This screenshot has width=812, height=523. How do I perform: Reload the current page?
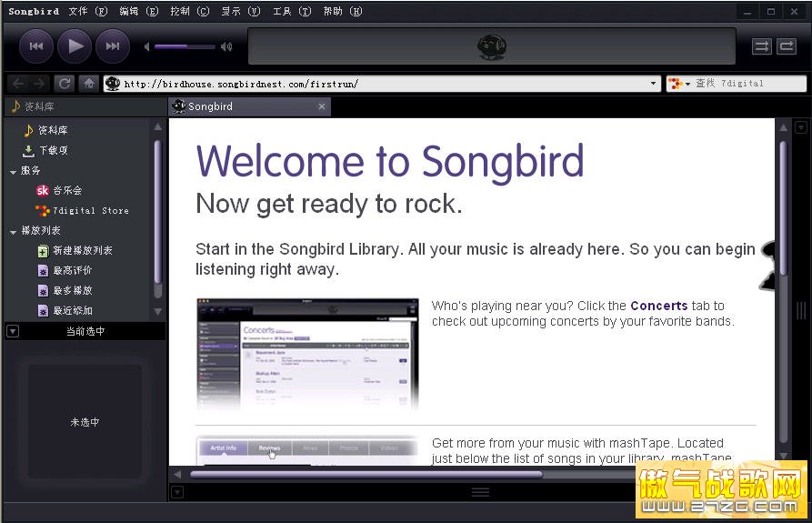[x=65, y=84]
